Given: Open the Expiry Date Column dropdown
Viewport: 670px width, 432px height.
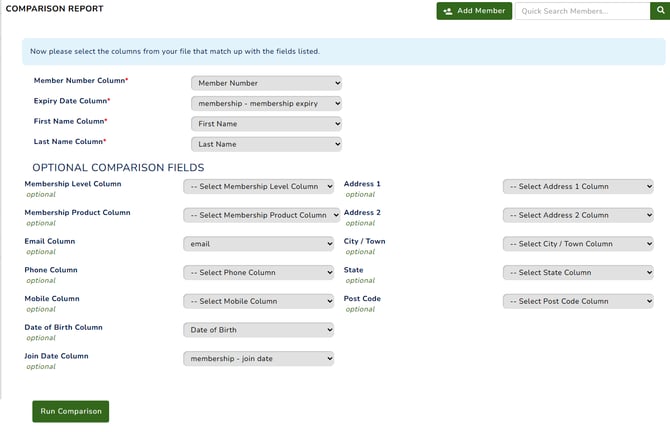Looking at the screenshot, I should pyautogui.click(x=266, y=103).
